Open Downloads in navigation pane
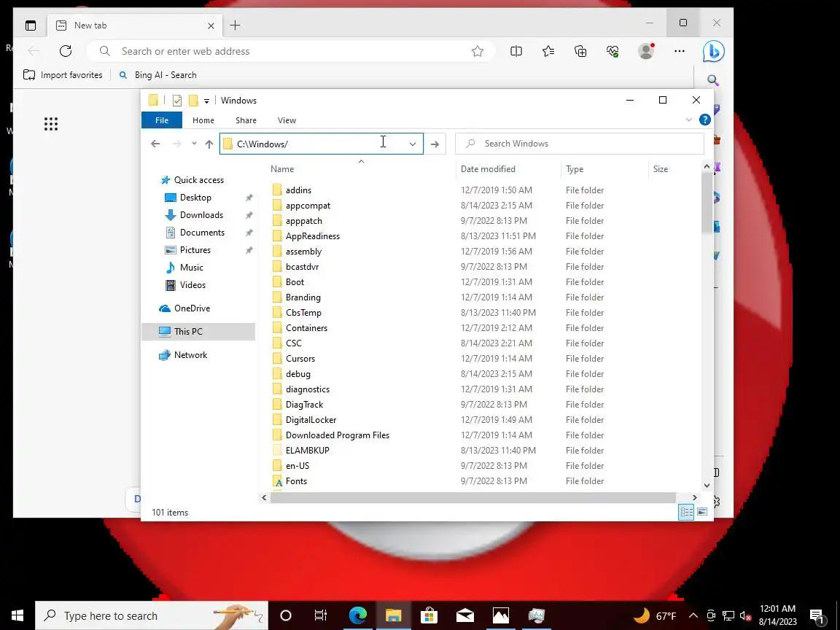The height and width of the screenshot is (630, 840). coord(201,215)
